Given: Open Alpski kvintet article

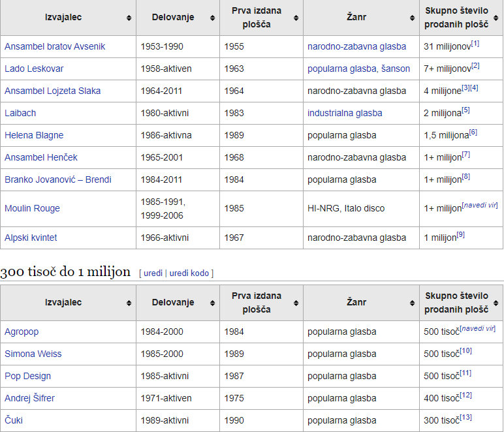Looking at the screenshot, I should pos(31,238).
